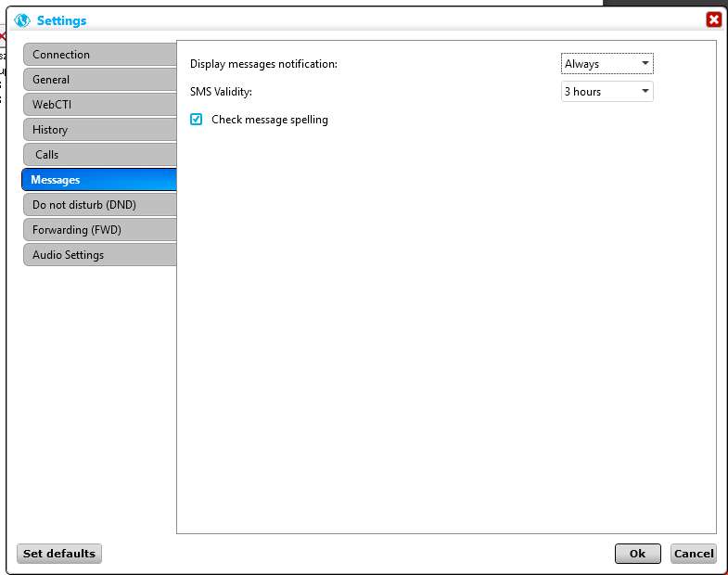Go to the History tab
Image resolution: width=728 pixels, height=575 pixels.
pos(99,130)
